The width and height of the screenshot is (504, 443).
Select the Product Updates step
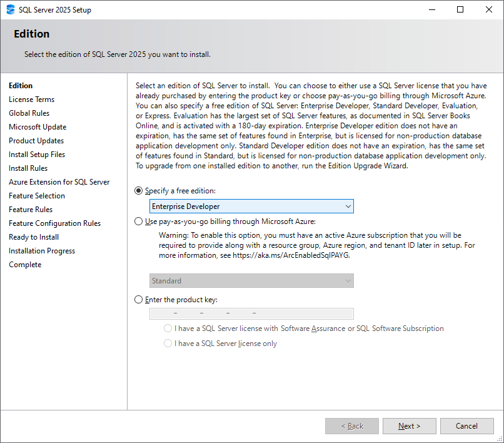[x=36, y=141]
